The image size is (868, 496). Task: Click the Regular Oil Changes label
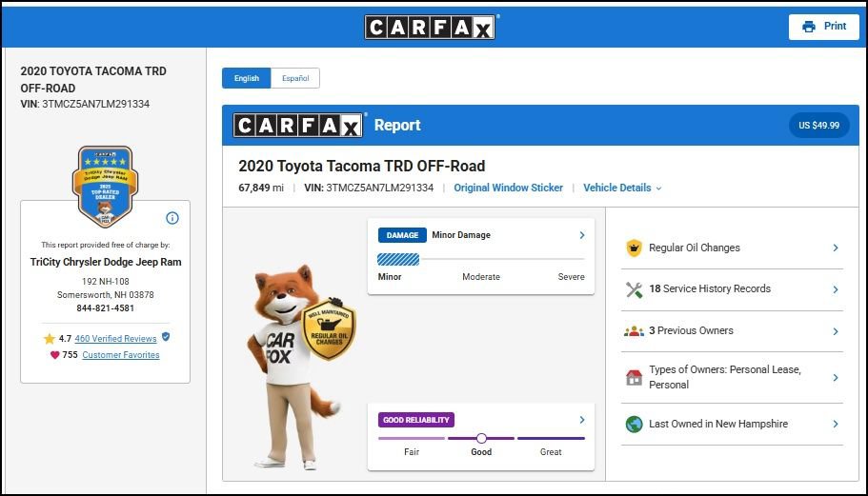coord(695,248)
